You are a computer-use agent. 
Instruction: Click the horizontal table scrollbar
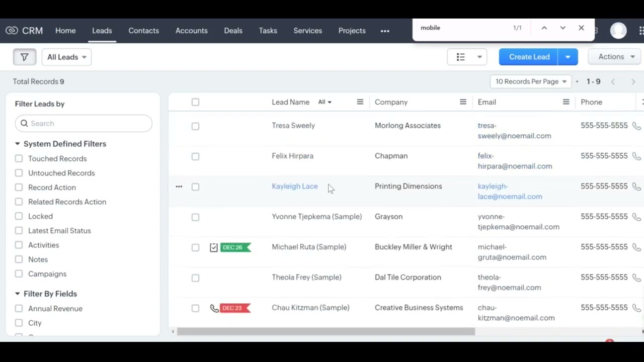tap(326, 331)
